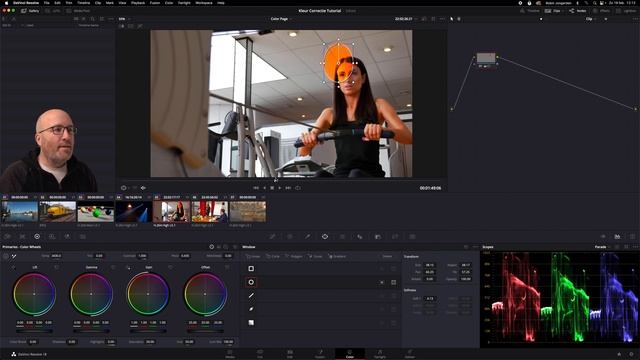Viewport: 640px width, 360px height.
Task: Open the Color Warper palette
Action: 290,236
